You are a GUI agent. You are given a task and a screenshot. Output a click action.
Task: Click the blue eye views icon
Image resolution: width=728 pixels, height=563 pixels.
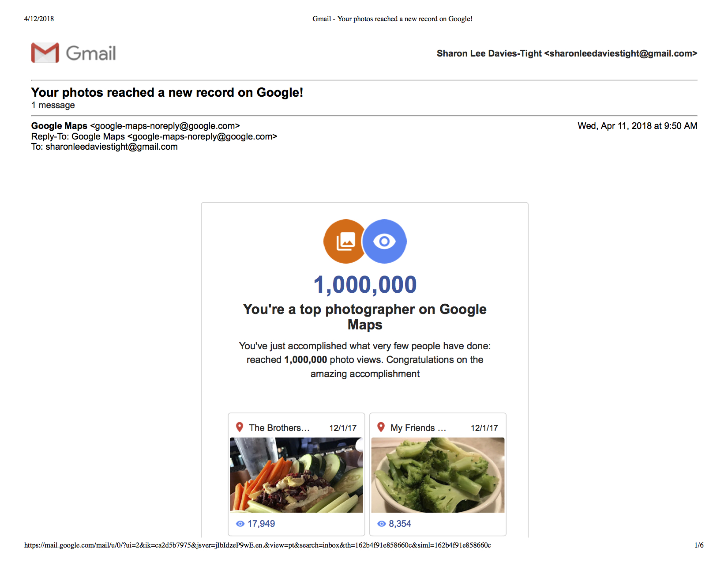tap(385, 242)
